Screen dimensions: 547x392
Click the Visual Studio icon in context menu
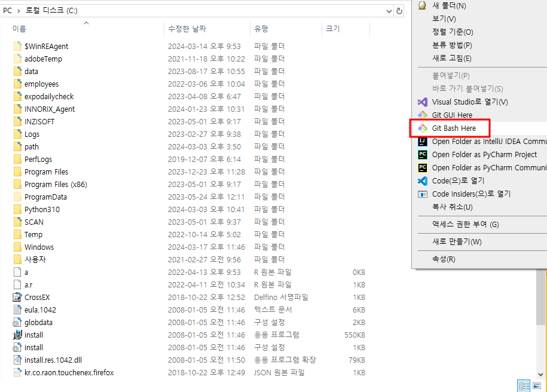(423, 102)
